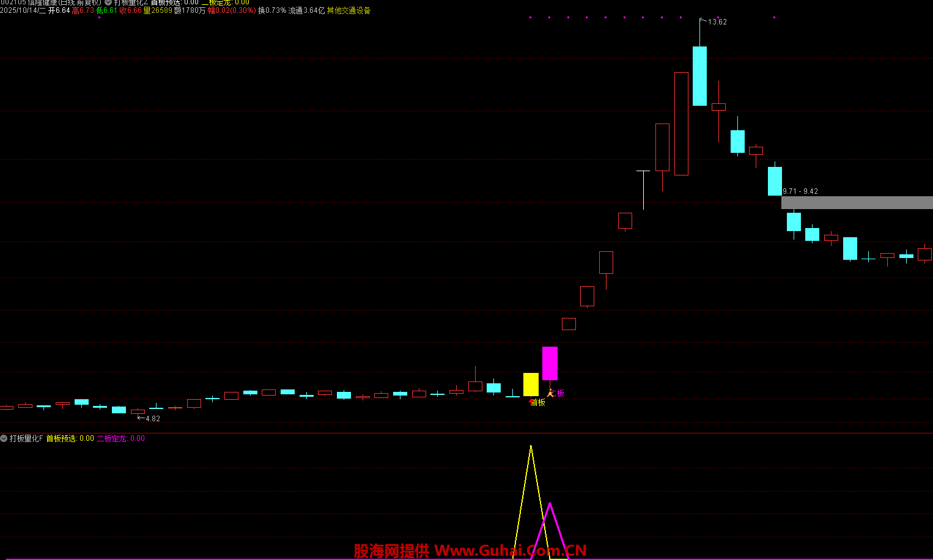Open the 打板量化F sub-indicator dropdown arrow
This screenshot has width=933, height=560.
click(x=4, y=438)
